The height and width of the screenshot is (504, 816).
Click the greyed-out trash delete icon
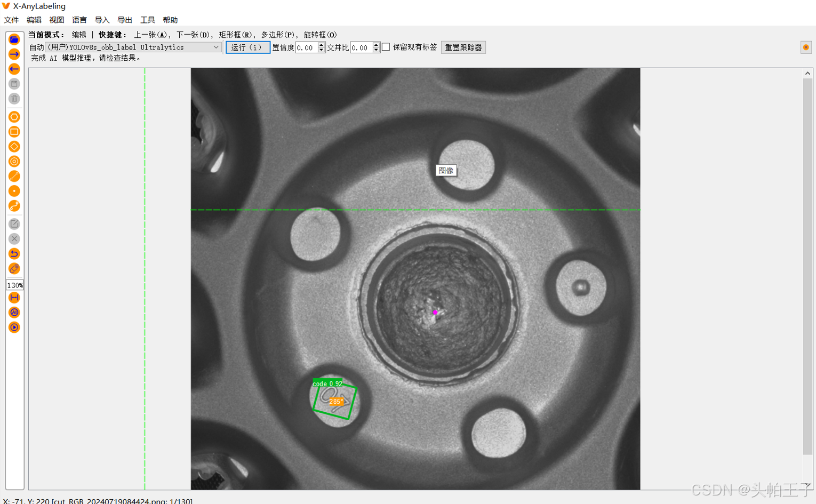point(14,99)
